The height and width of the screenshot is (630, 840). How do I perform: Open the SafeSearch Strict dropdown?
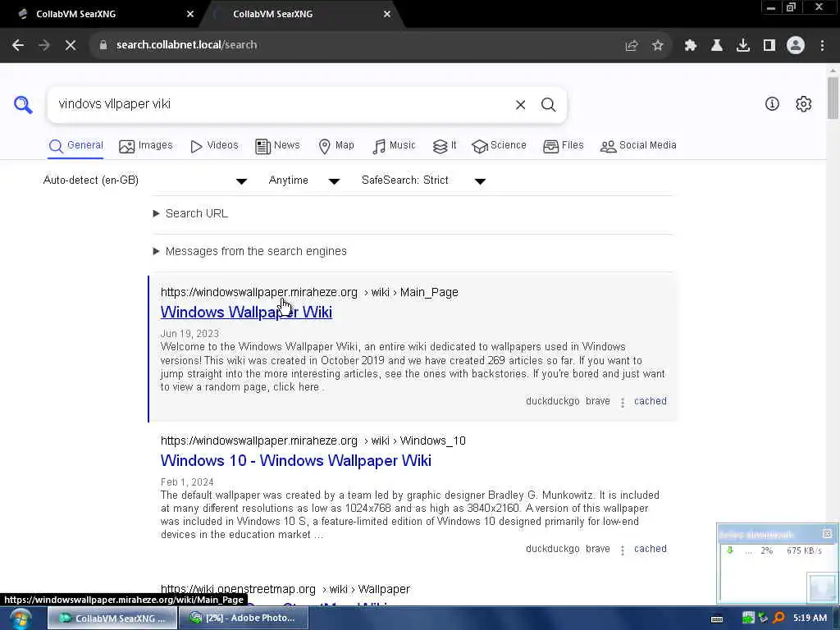tap(424, 180)
